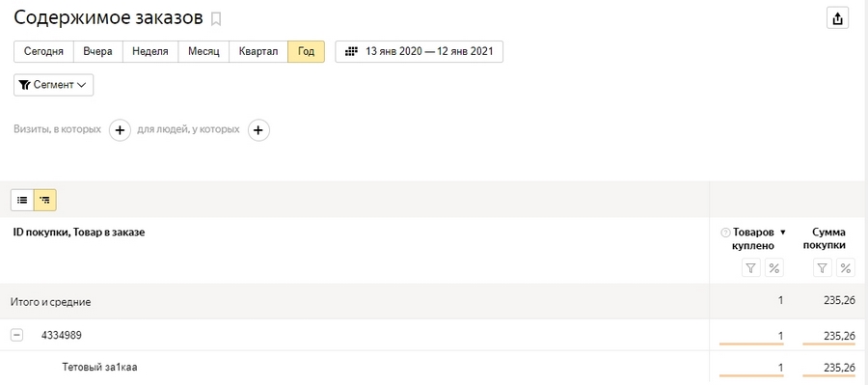Toggle percent display for Товаров куплено
The width and height of the screenshot is (868, 385).
coord(774,268)
